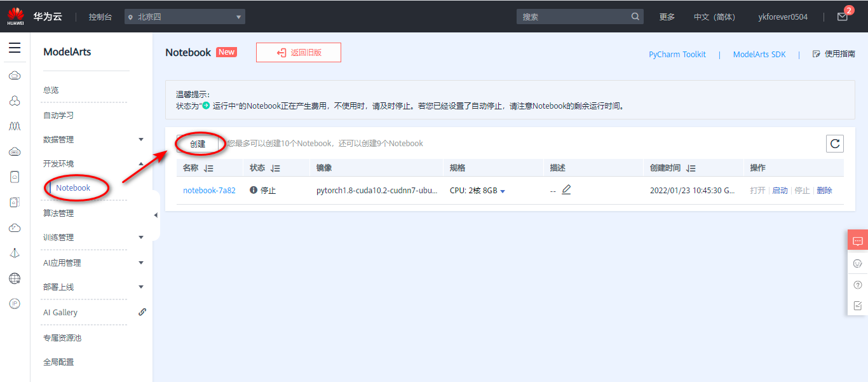
Task: Expand 部署上线 menu arrow
Action: click(141, 287)
